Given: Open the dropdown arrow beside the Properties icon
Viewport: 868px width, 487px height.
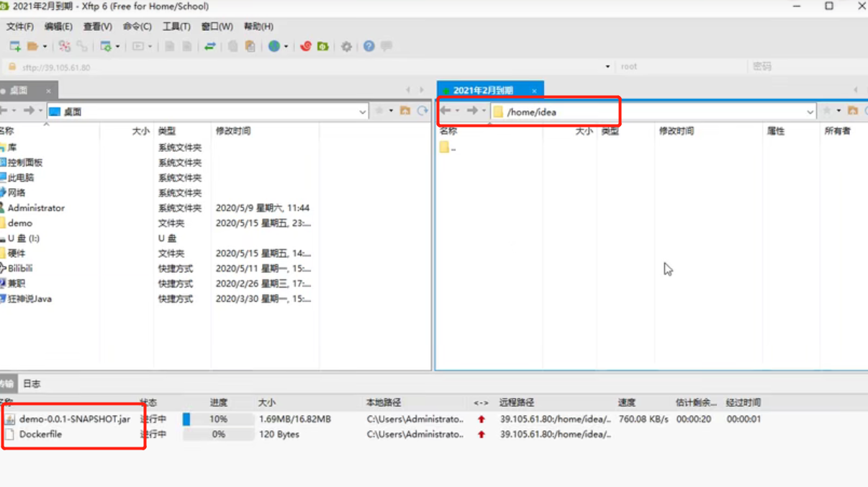Looking at the screenshot, I should (118, 47).
